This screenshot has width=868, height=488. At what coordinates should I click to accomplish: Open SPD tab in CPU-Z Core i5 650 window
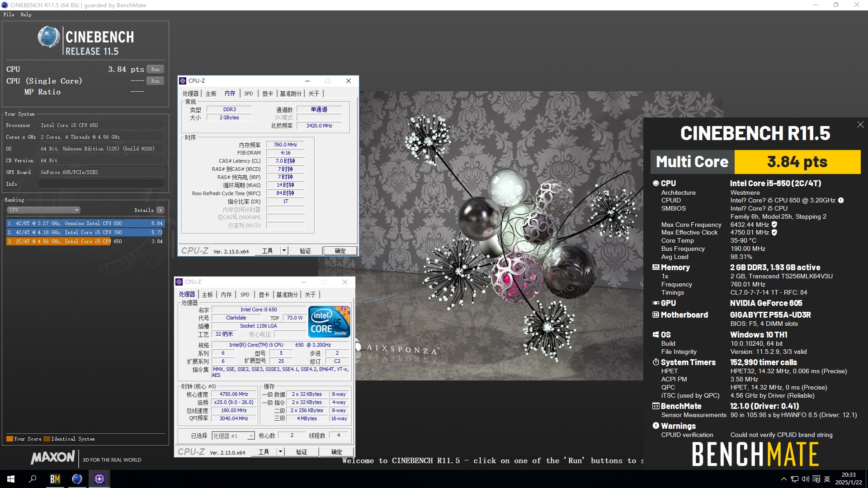coord(245,295)
